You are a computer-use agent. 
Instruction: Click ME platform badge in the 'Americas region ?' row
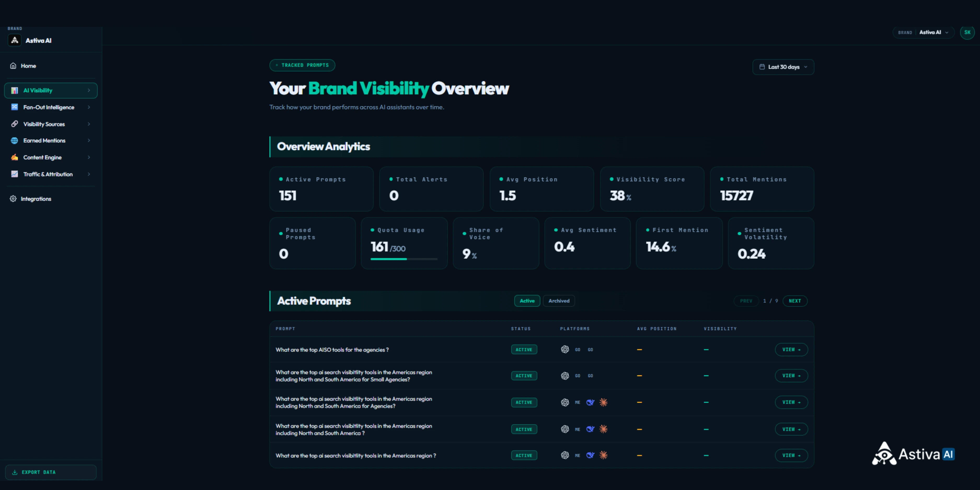pos(578,456)
